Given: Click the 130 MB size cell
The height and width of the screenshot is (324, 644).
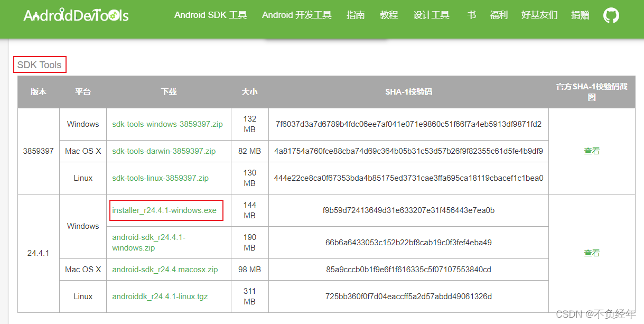Looking at the screenshot, I should pos(249,178).
